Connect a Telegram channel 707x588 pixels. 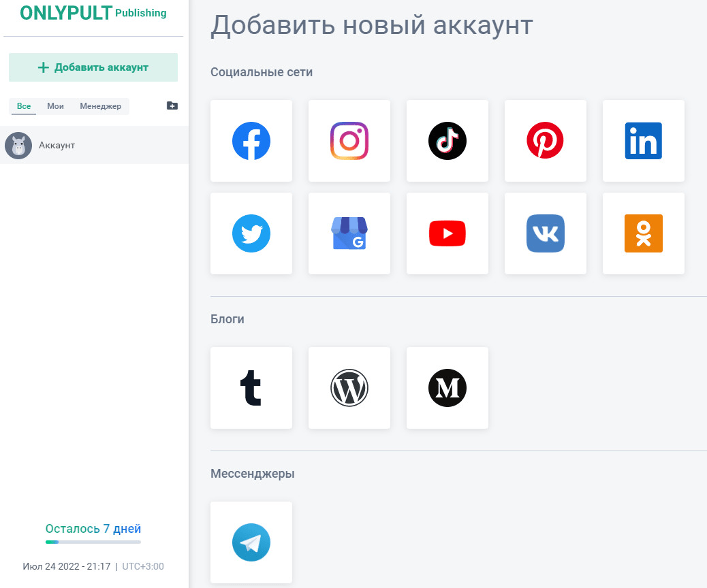pyautogui.click(x=251, y=542)
